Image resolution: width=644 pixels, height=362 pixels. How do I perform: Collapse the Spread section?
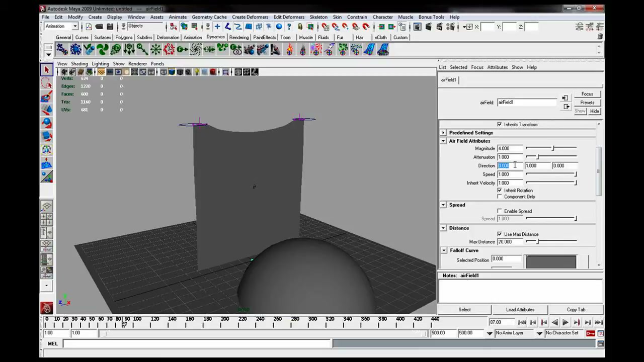(443, 205)
